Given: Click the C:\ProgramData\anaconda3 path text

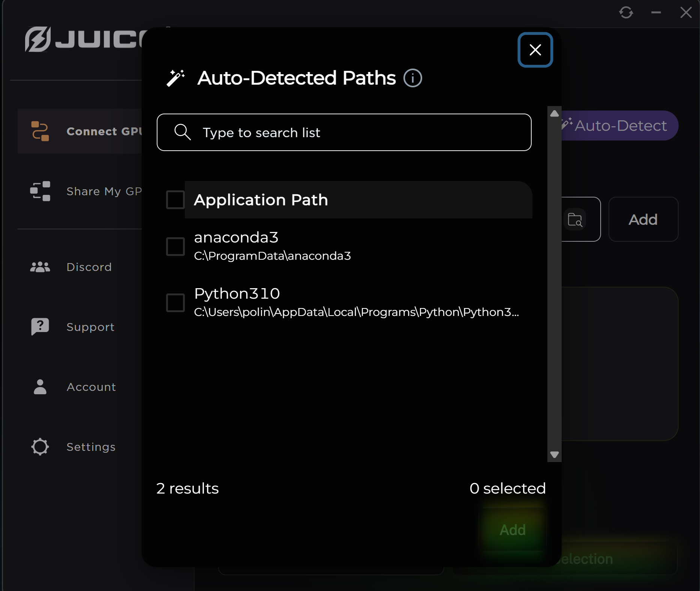Looking at the screenshot, I should pyautogui.click(x=273, y=256).
